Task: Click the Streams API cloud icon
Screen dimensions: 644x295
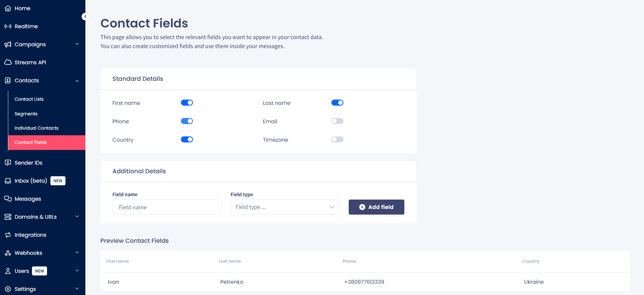Action: (x=8, y=62)
